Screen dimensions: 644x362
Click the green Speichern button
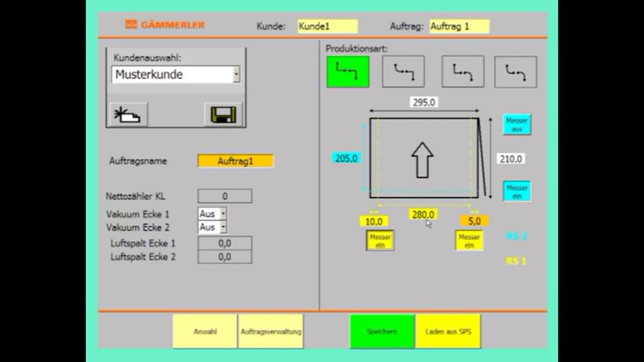[x=382, y=332]
